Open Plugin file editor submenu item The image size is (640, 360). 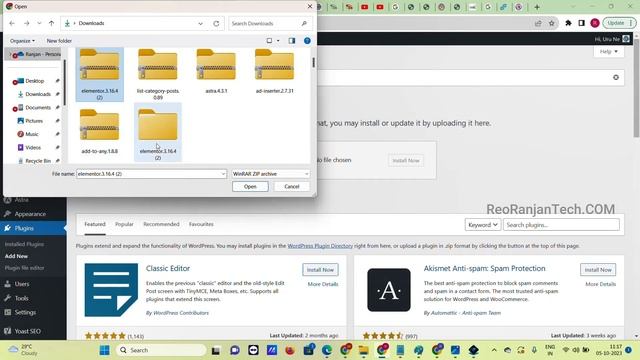[24, 268]
